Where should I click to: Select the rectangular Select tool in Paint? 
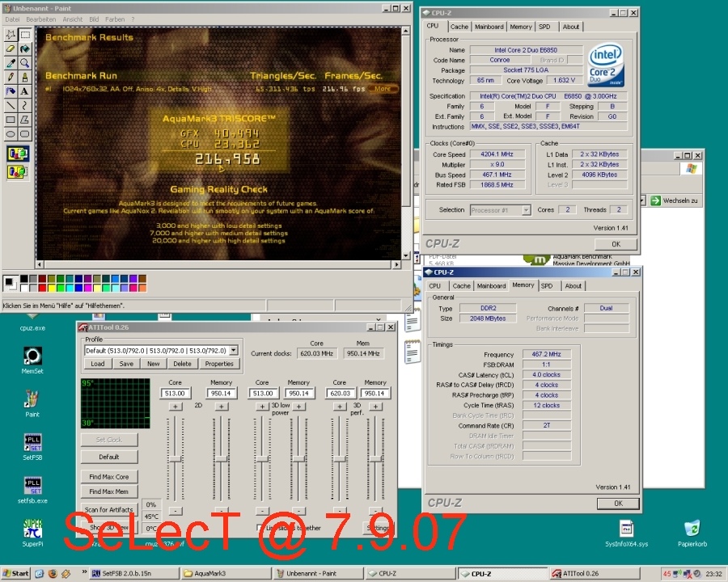coord(24,35)
